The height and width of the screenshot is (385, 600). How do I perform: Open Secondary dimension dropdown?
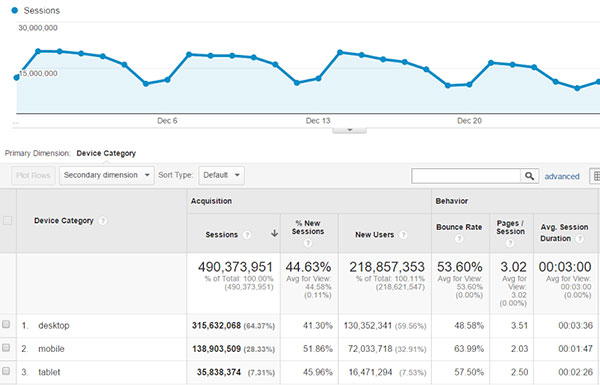107,175
